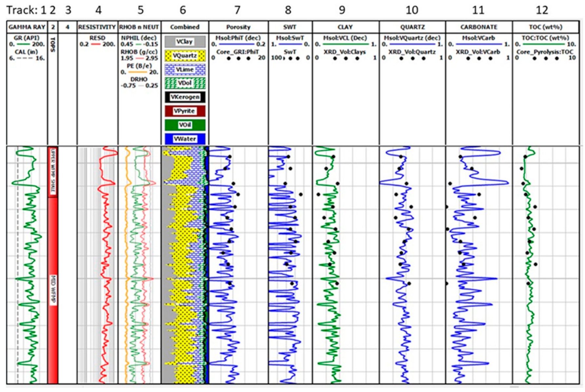Image resolution: width=585 pixels, height=392 pixels.
Task: Click the MID WFMP formation top bar
Action: pyautogui.click(x=53, y=290)
